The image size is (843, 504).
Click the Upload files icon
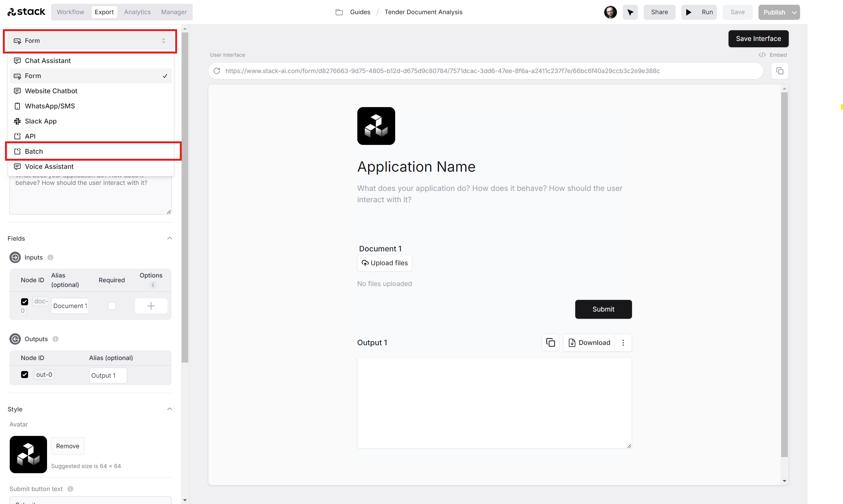tap(365, 263)
